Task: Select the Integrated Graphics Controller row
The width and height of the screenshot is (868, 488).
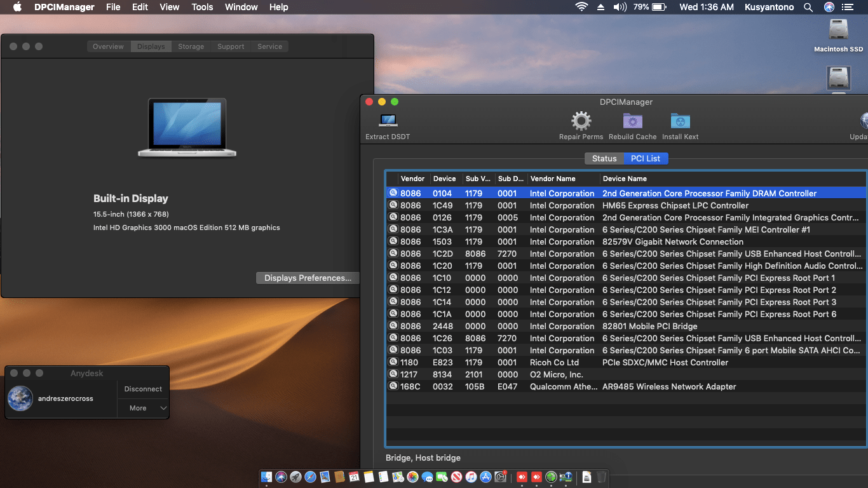Action: click(626, 217)
